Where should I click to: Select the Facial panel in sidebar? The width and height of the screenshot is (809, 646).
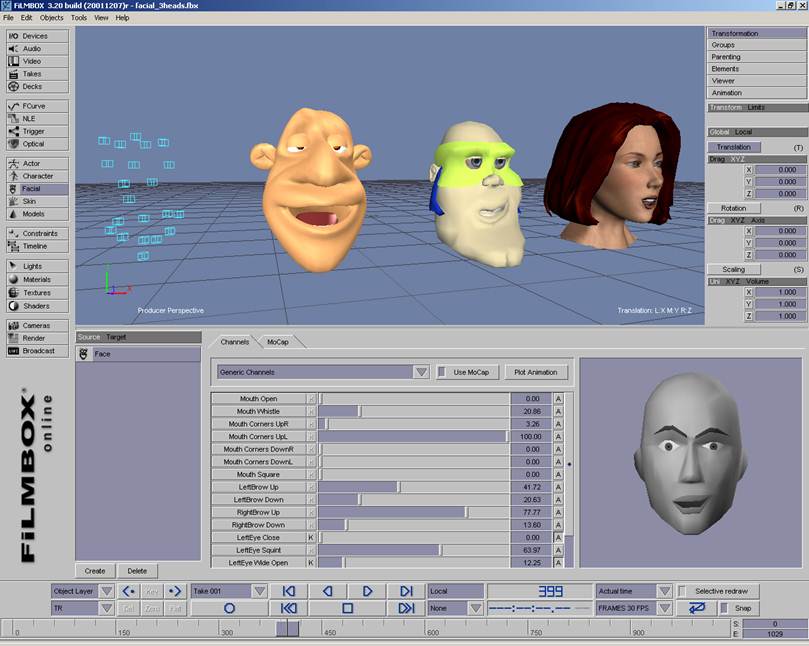point(37,189)
